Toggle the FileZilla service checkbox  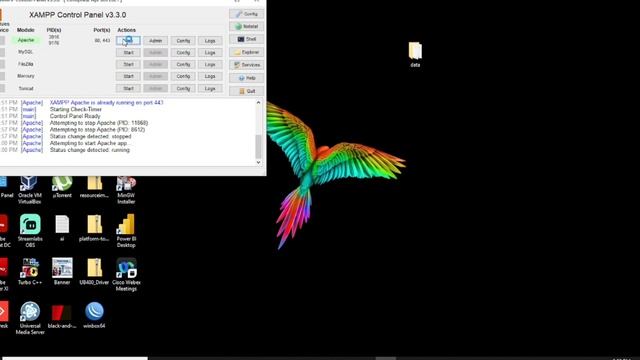[x=2, y=64]
